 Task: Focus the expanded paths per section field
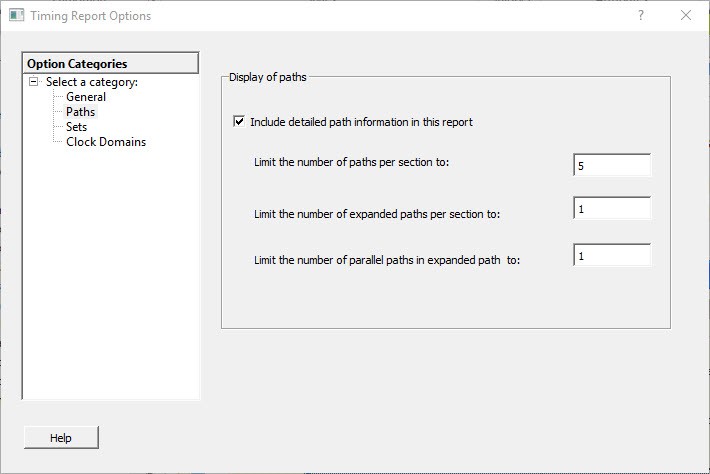612,208
